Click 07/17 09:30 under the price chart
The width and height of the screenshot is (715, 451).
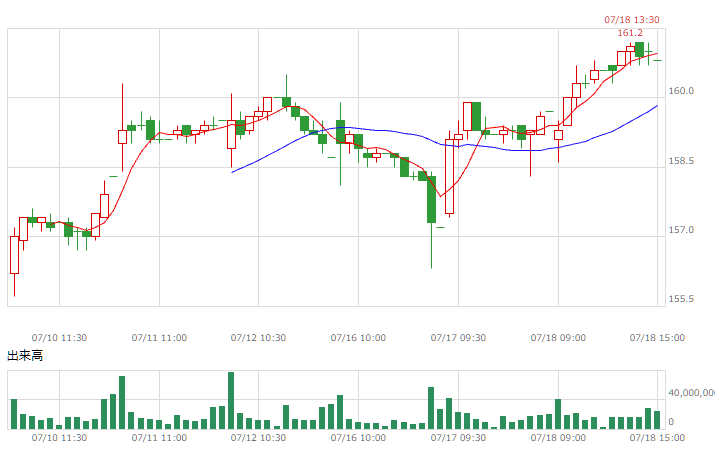pos(458,338)
